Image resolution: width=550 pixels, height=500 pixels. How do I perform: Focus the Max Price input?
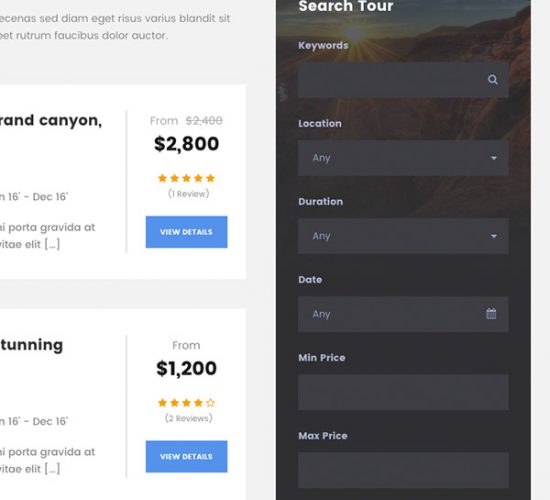[403, 470]
